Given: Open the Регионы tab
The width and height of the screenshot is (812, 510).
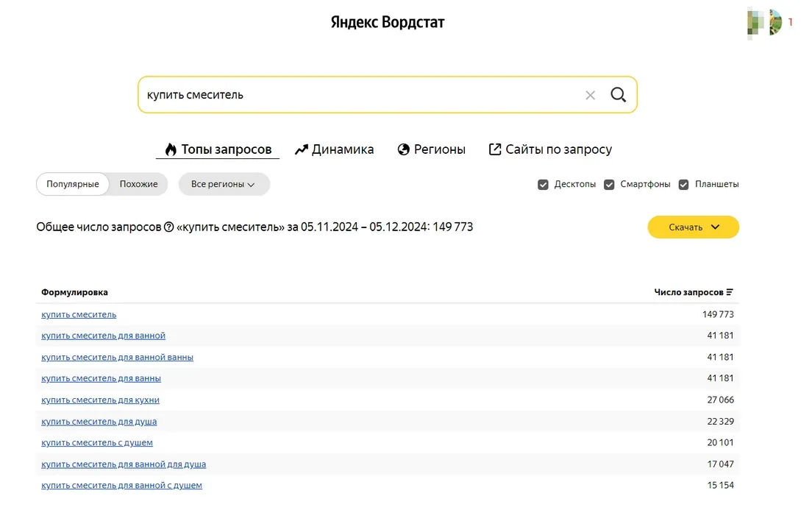Looking at the screenshot, I should (x=431, y=149).
